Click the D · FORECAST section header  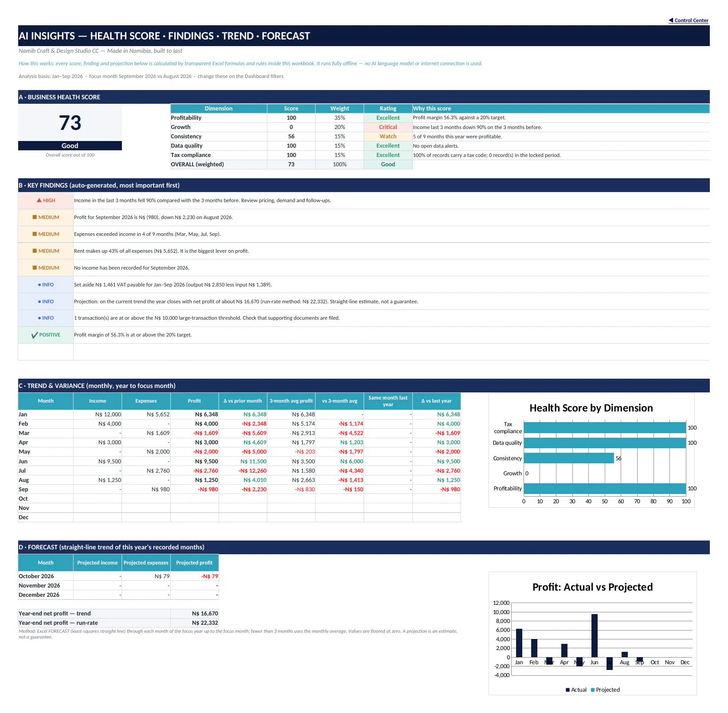tap(364, 547)
